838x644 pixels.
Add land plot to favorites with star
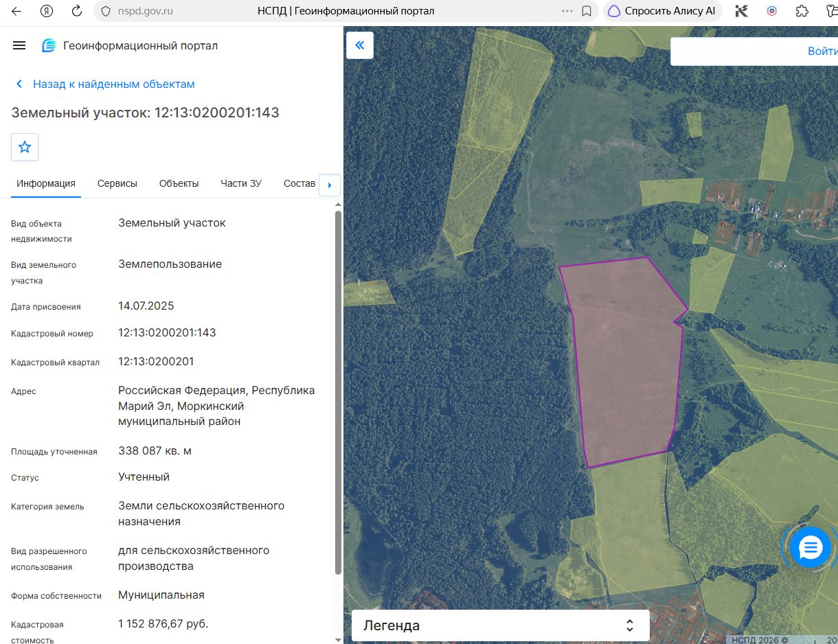point(25,147)
